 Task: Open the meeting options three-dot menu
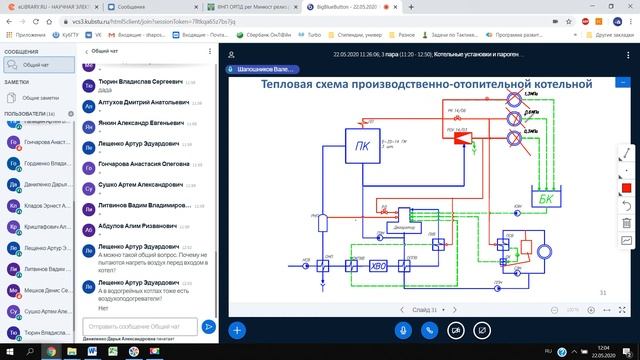pyautogui.click(x=628, y=55)
